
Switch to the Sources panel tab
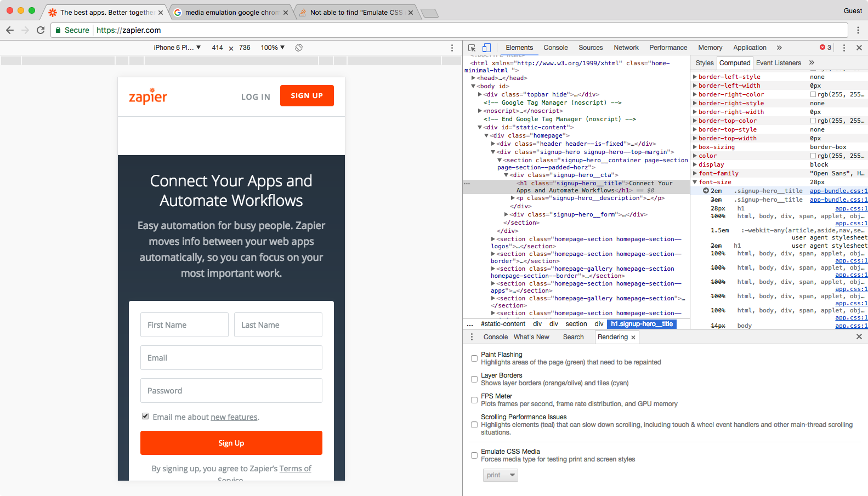click(591, 48)
